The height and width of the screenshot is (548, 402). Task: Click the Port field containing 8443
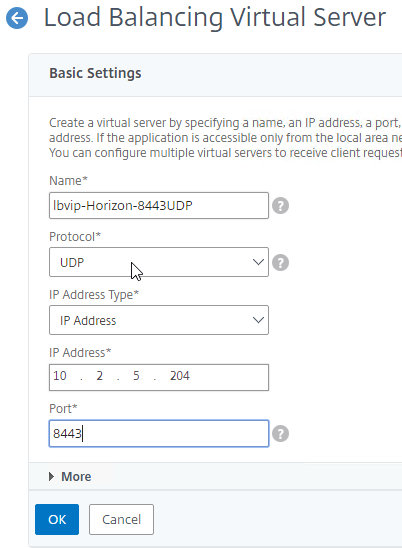coord(159,433)
